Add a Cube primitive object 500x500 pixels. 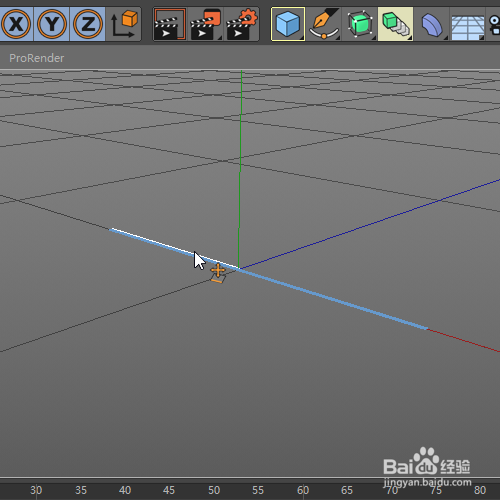tap(288, 24)
